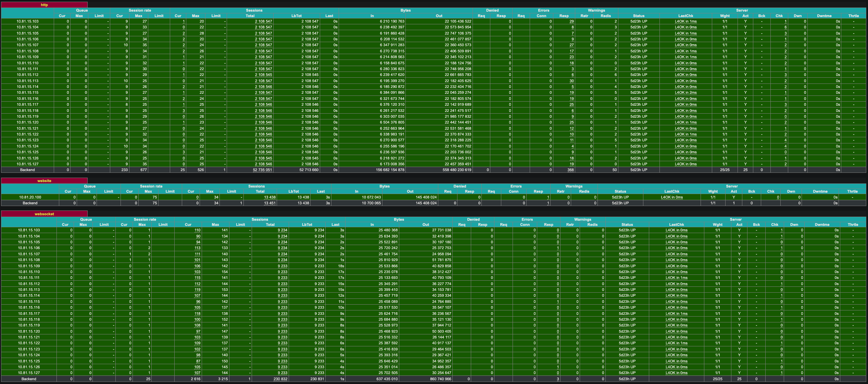Click http backend sessions total 52 735 051
Image resolution: width=868 pixels, height=384 pixels.
[x=262, y=170]
